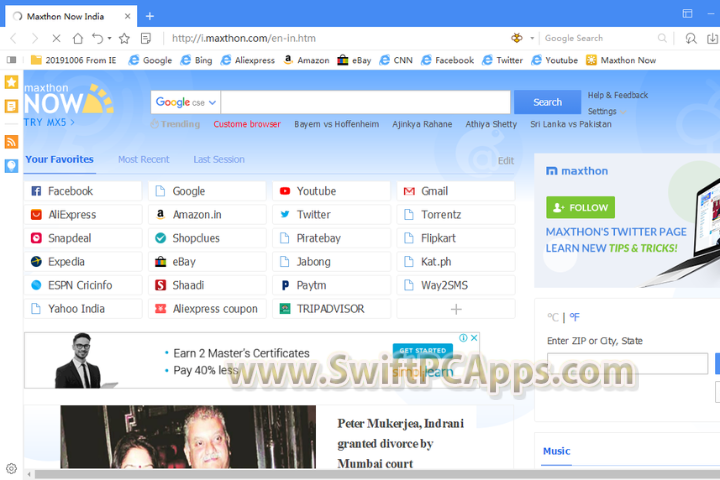The image size is (720, 480).
Task: Click the Edit favorites link
Action: tap(506, 161)
